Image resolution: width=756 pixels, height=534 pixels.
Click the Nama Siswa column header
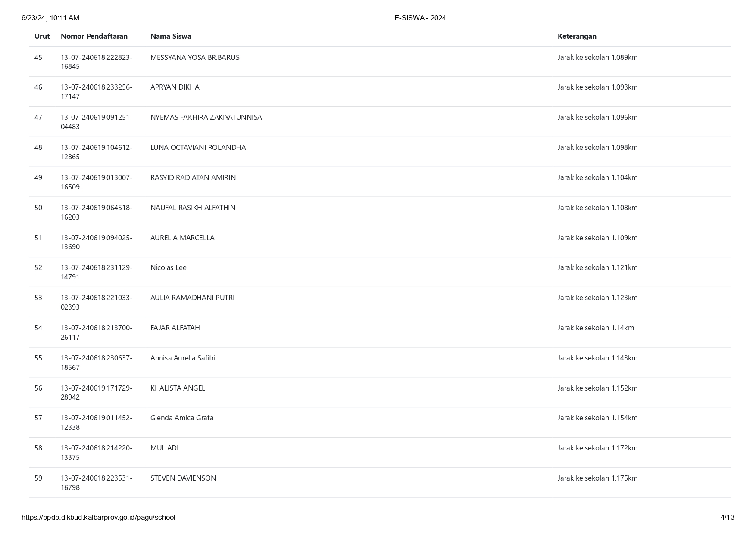171,36
